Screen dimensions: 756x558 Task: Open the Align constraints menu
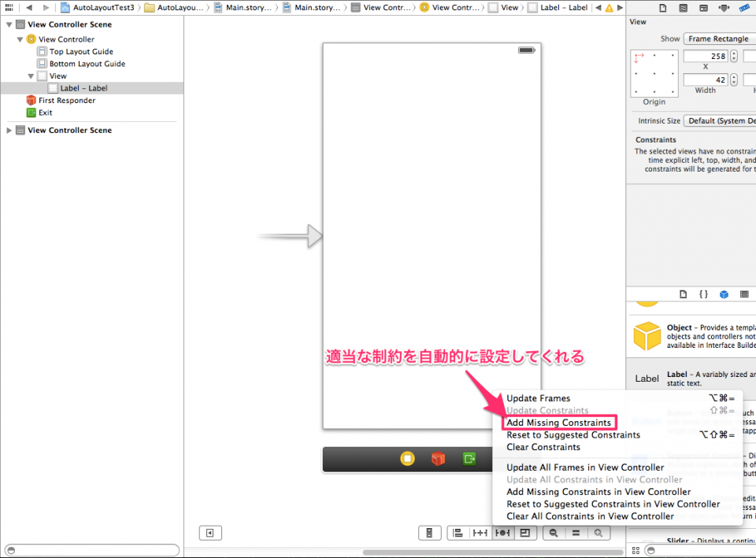[458, 533]
